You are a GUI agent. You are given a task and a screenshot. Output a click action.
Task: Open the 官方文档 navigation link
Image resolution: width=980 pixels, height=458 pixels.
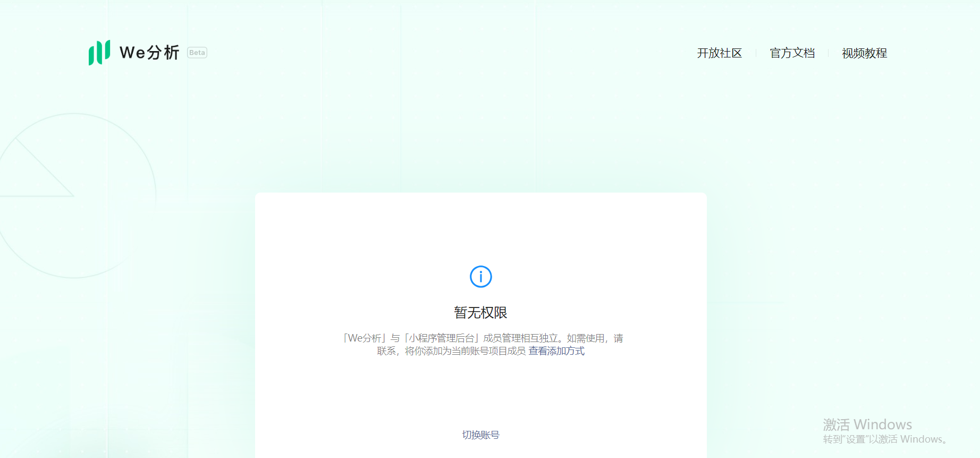click(792, 53)
